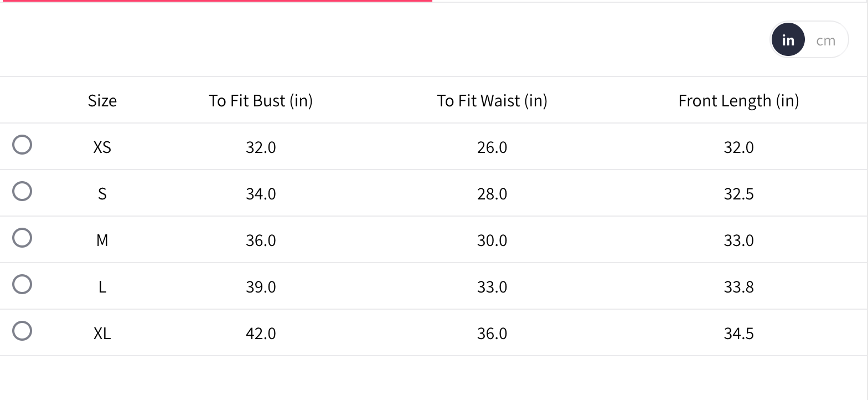
Task: Click bust value 36.0 in M row
Action: [261, 240]
